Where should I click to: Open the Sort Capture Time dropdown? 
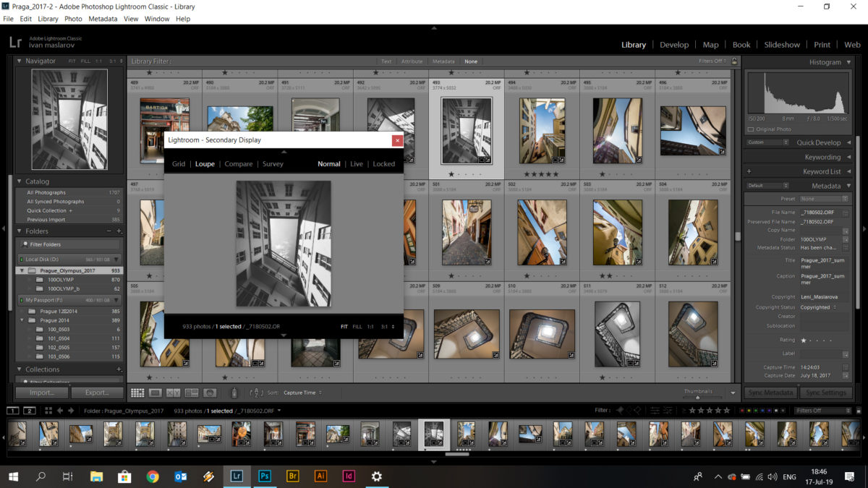pyautogui.click(x=302, y=393)
